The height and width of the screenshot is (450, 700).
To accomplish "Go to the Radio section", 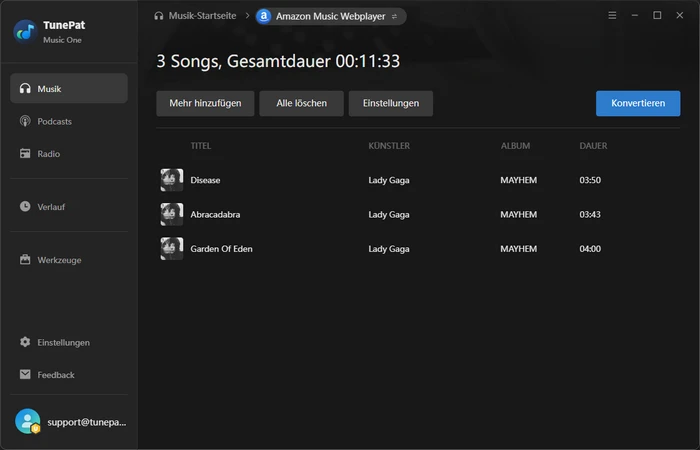I will pyautogui.click(x=69, y=154).
